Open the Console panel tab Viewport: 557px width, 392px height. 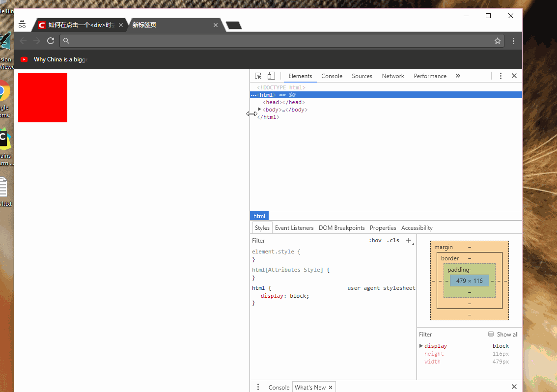click(332, 76)
